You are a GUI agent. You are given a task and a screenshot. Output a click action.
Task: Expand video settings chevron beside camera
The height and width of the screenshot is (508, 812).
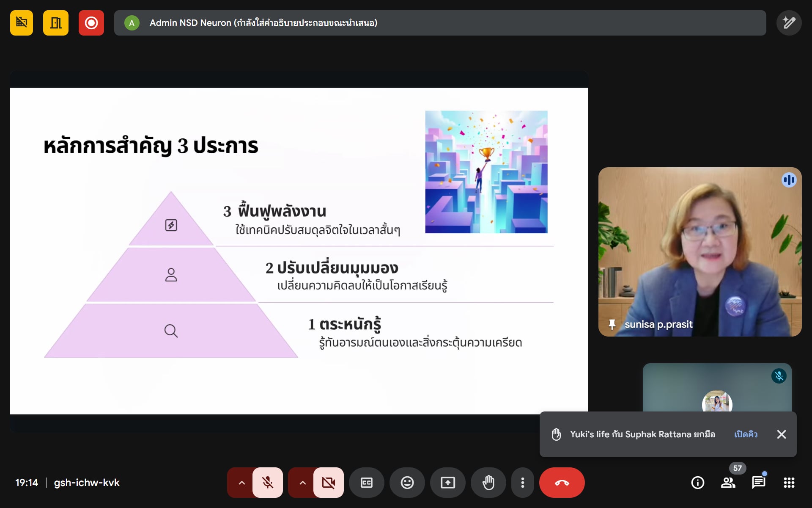tap(302, 483)
